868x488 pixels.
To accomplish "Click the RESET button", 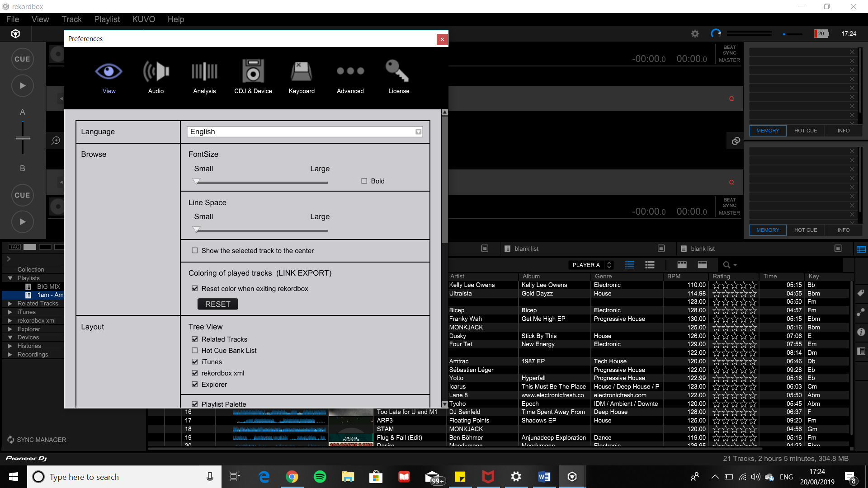I will [218, 304].
